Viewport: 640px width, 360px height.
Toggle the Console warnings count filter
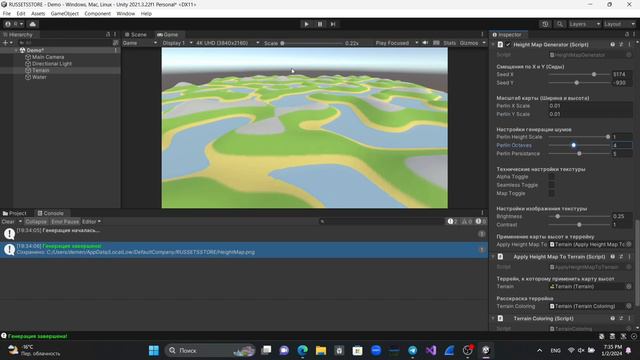point(467,222)
